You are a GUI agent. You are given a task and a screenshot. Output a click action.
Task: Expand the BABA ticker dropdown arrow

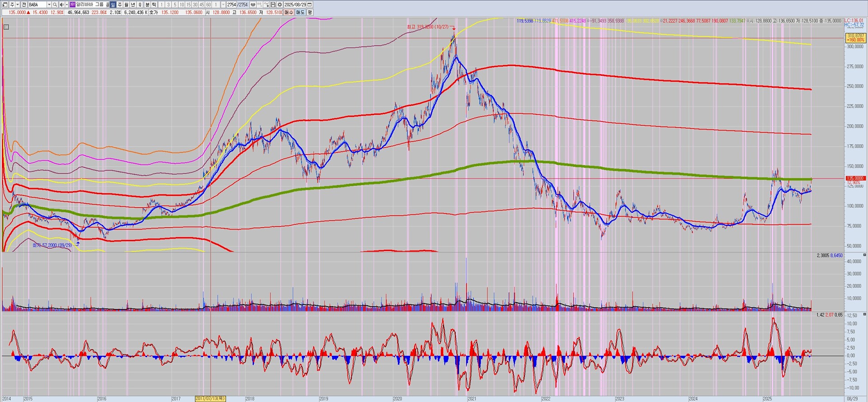[49, 5]
